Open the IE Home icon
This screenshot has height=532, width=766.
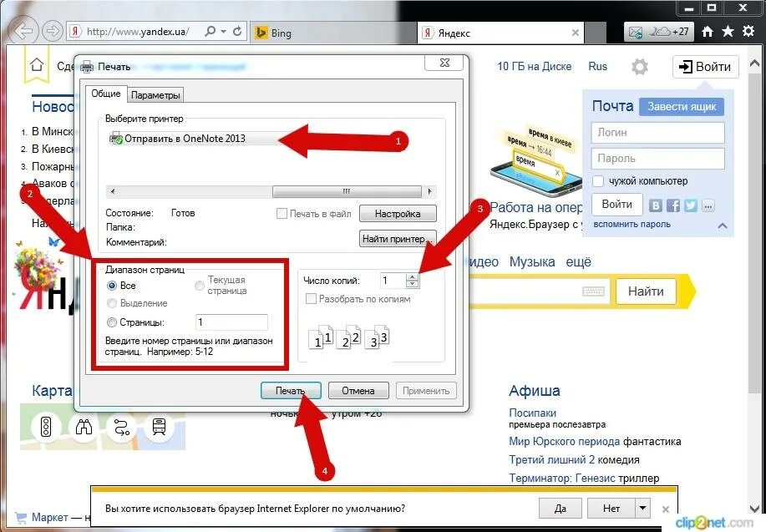coord(708,32)
